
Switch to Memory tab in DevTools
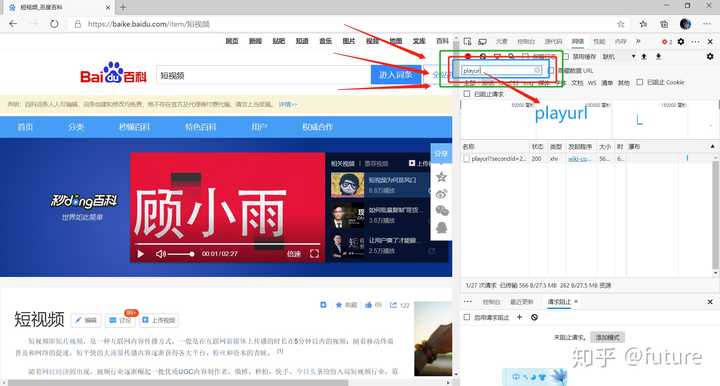pos(621,41)
